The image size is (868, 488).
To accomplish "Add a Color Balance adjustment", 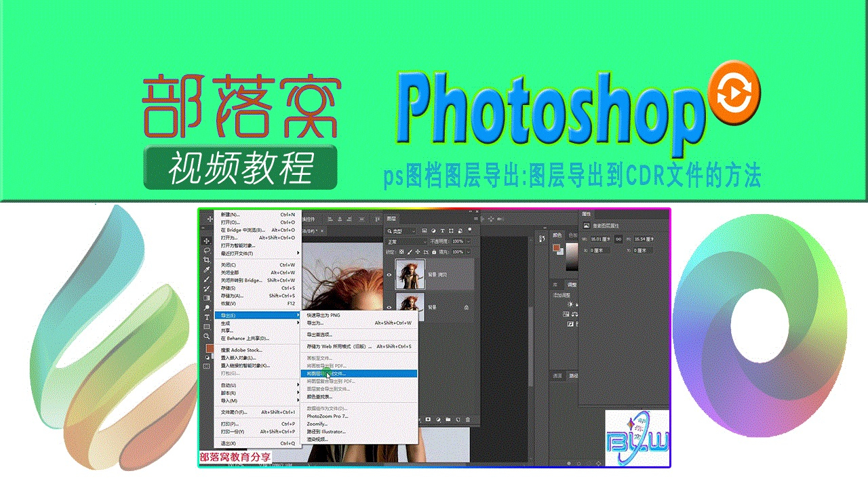I will [x=574, y=314].
